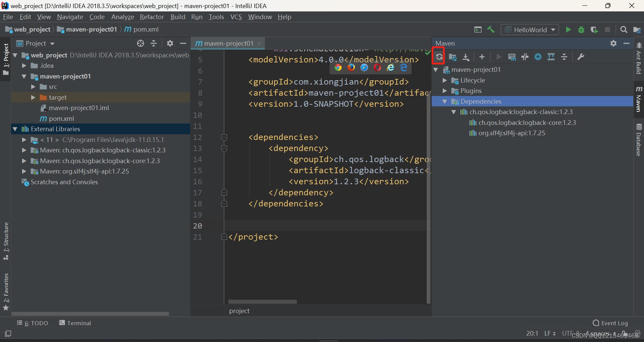
Task: Open the HelloWorld run configuration dropdown
Action: tap(530, 30)
